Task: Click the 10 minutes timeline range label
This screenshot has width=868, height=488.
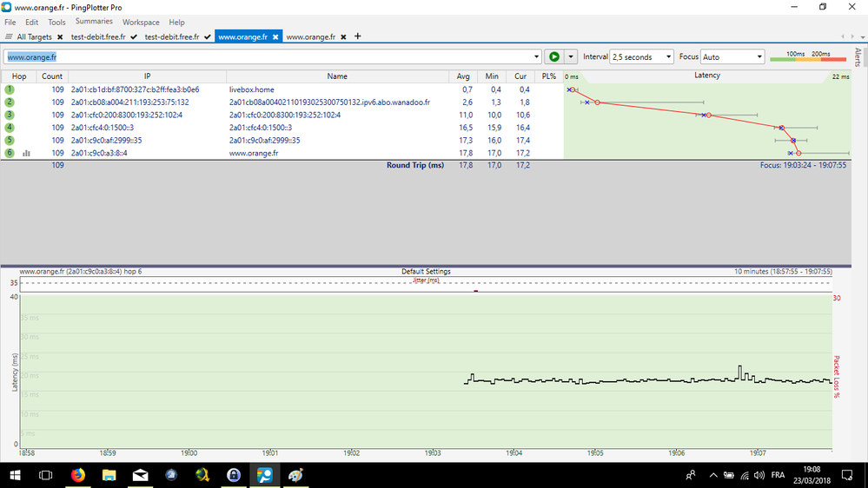Action: click(x=783, y=271)
